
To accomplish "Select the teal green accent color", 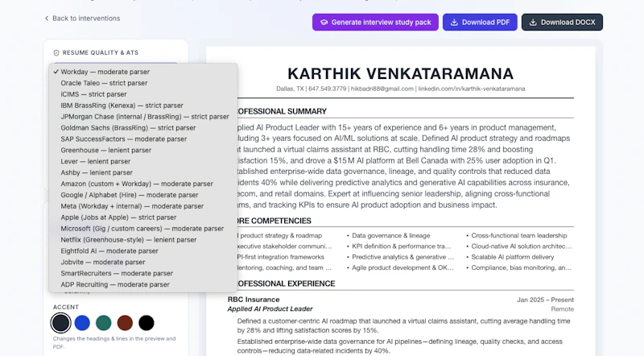I will (104, 323).
